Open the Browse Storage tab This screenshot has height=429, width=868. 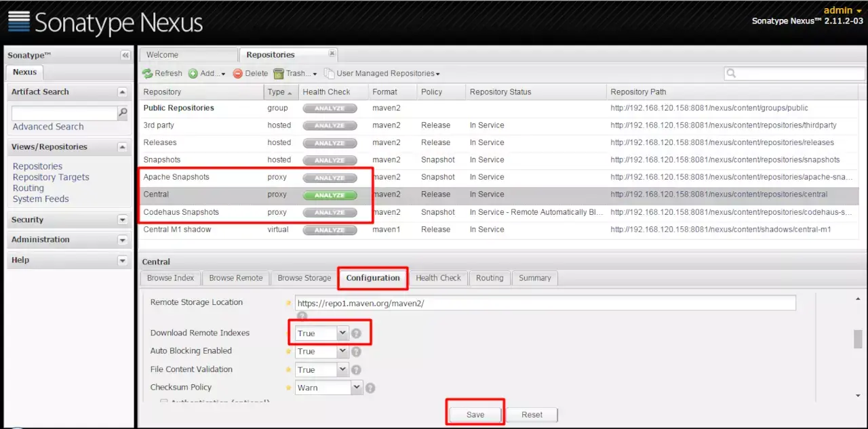304,278
